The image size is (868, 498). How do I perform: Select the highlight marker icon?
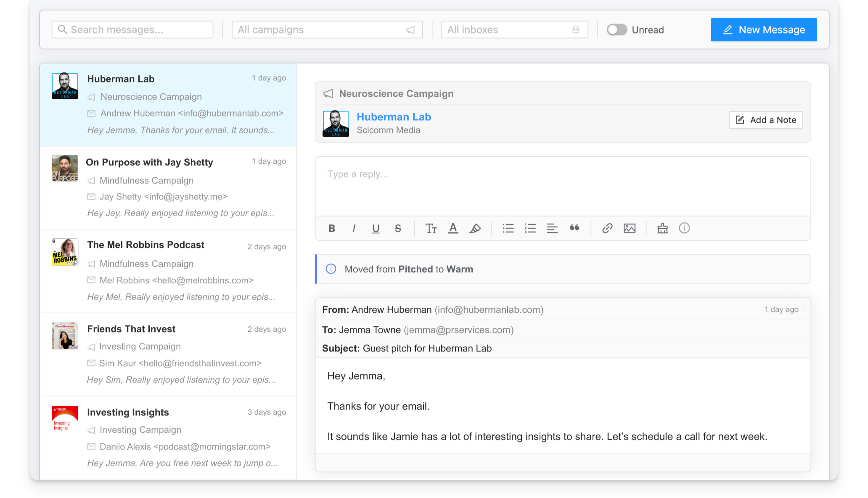click(x=475, y=228)
